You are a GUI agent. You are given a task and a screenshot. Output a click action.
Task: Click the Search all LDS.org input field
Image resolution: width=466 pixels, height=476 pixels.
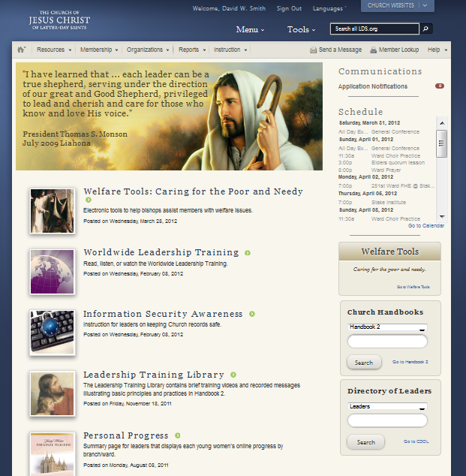point(374,29)
